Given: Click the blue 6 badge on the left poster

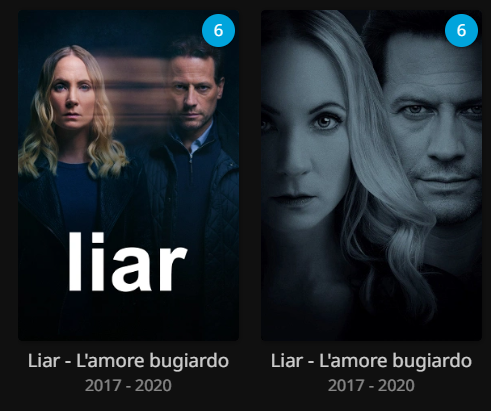Looking at the screenshot, I should coord(218,30).
